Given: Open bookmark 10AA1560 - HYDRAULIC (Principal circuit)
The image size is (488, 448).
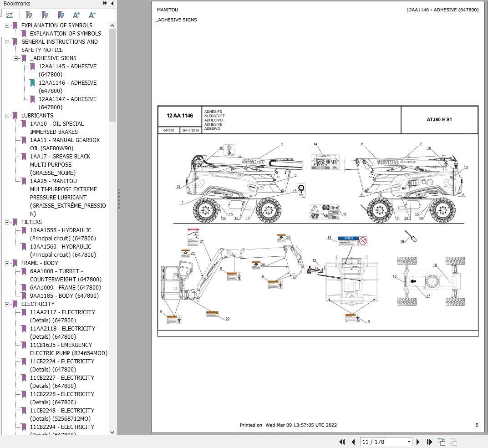Looking at the screenshot, I should click(x=63, y=250).
